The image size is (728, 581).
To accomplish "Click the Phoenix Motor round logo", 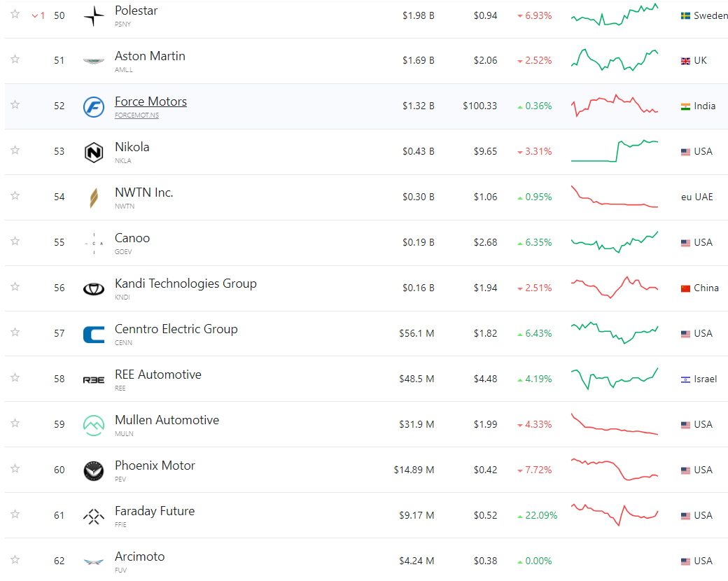I will (94, 471).
